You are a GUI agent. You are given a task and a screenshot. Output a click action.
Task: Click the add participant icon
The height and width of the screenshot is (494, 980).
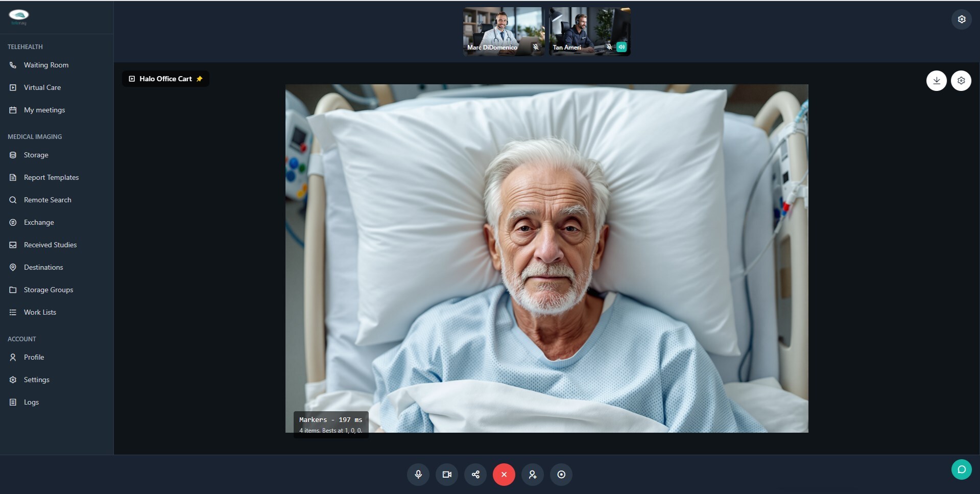coord(533,475)
